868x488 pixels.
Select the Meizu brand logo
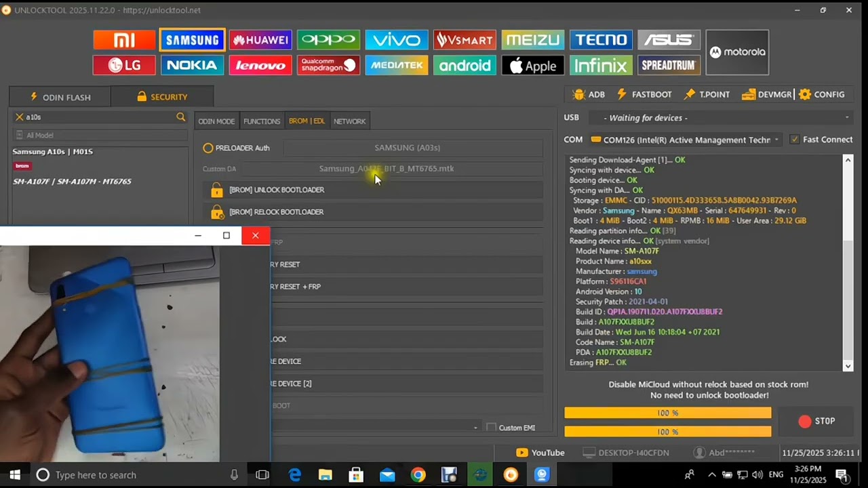point(533,40)
